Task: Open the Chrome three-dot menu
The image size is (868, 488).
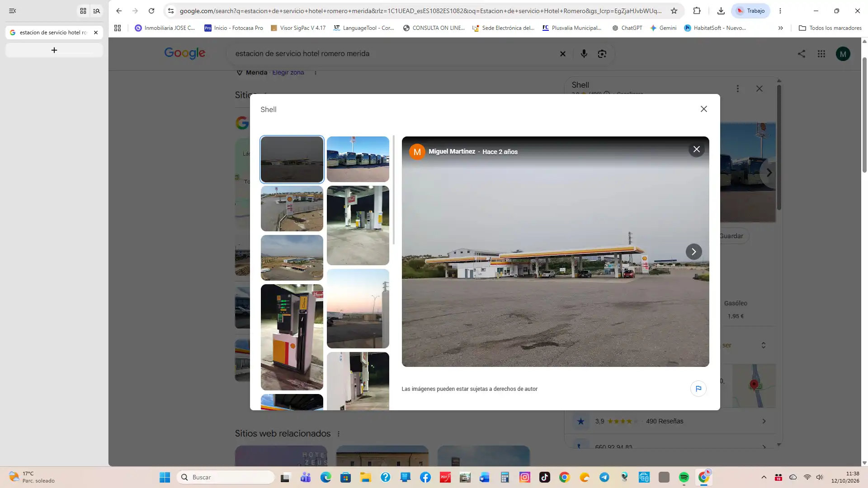Action: point(780,11)
